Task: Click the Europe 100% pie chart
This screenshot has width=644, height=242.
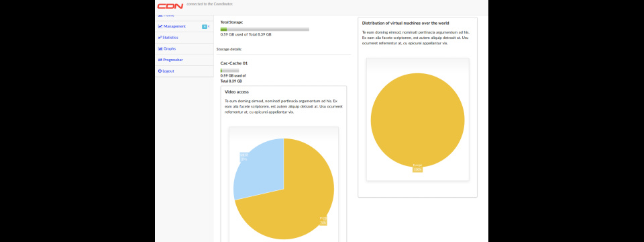Action: click(418, 120)
